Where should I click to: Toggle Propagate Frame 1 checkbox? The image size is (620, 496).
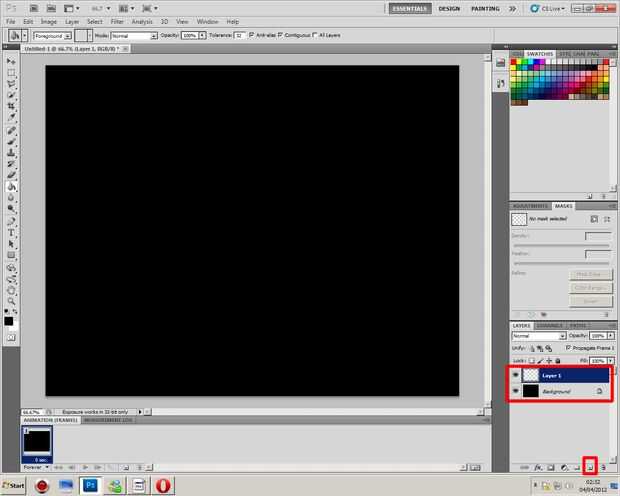(x=568, y=348)
